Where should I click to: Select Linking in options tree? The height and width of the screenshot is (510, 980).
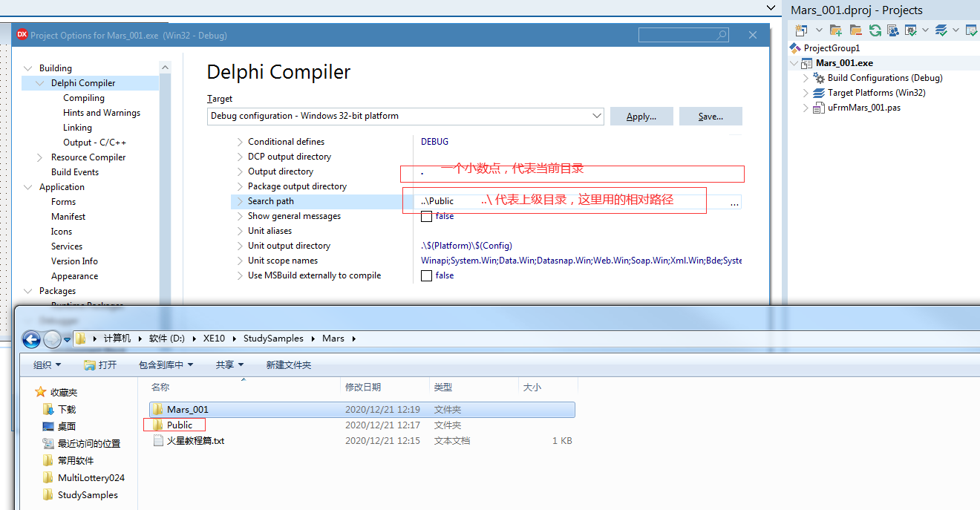tap(78, 128)
